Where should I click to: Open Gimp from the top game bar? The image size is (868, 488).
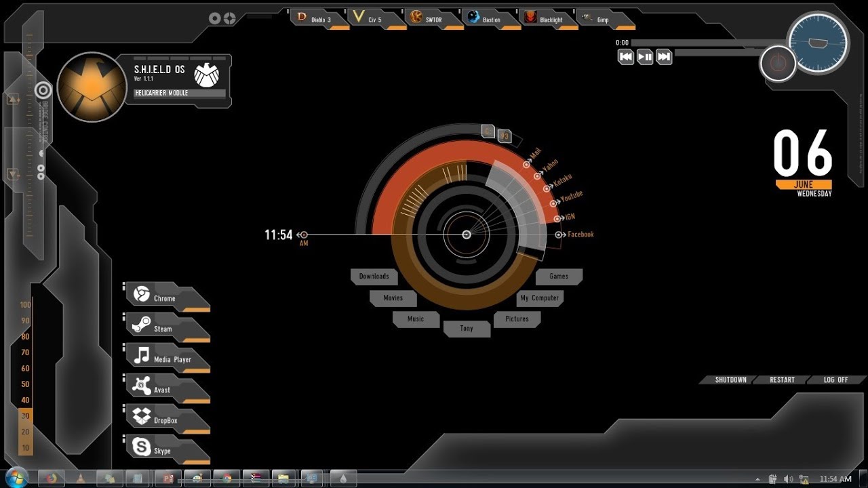(601, 19)
